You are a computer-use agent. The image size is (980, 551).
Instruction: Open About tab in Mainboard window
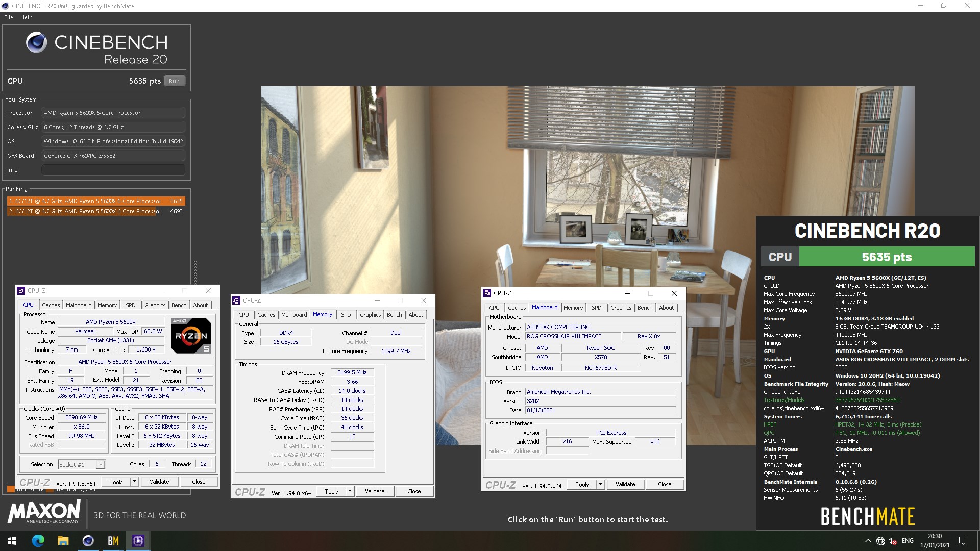[667, 308]
